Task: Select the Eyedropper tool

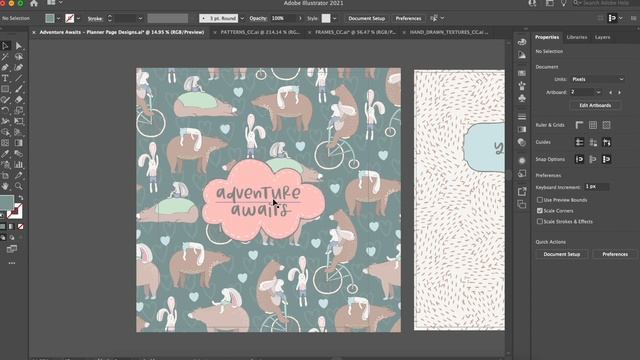Action: 5,153
